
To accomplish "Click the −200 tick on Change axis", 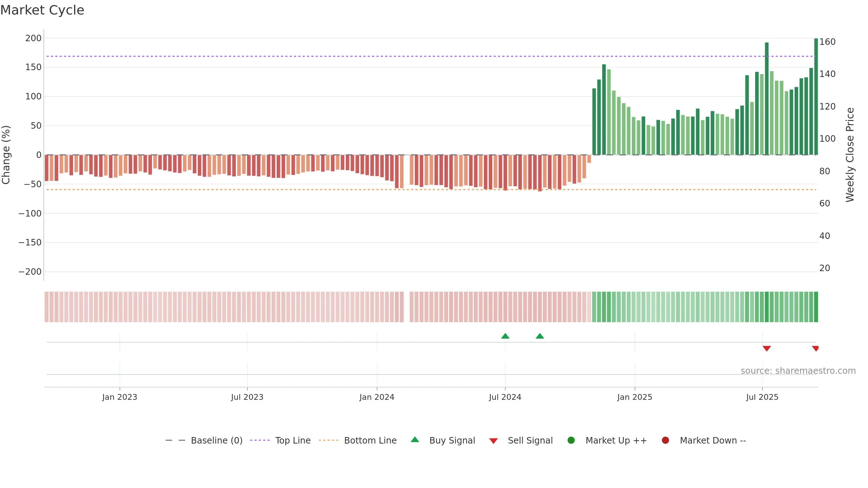I will coord(30,272).
